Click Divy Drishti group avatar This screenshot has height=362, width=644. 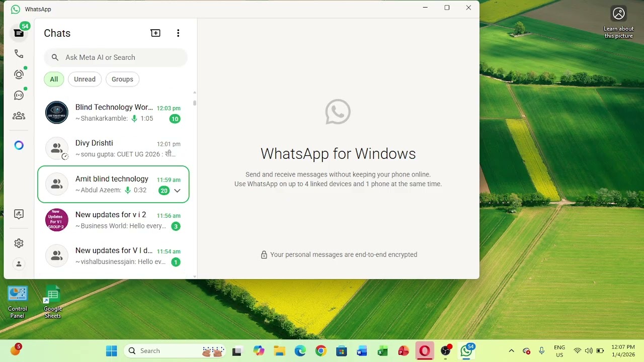click(x=57, y=148)
